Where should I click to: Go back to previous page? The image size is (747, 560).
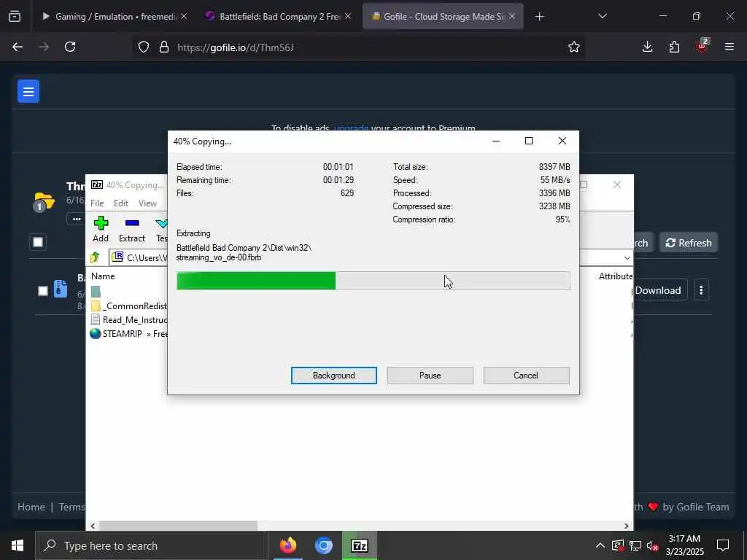coord(18,47)
